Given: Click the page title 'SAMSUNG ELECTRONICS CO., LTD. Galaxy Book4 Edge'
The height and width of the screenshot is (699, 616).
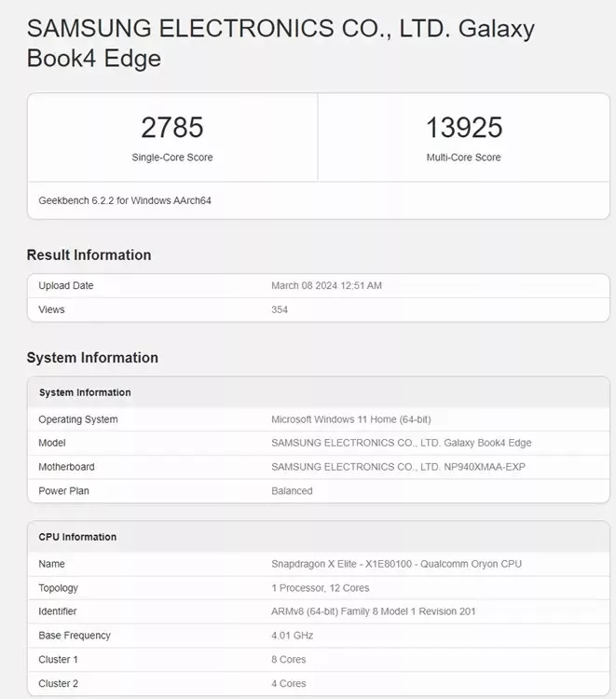Looking at the screenshot, I should click(281, 43).
